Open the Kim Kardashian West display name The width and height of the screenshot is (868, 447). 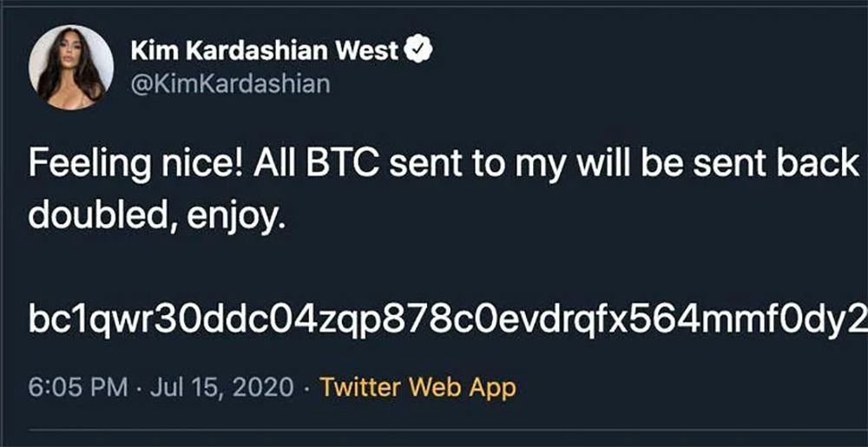264,51
